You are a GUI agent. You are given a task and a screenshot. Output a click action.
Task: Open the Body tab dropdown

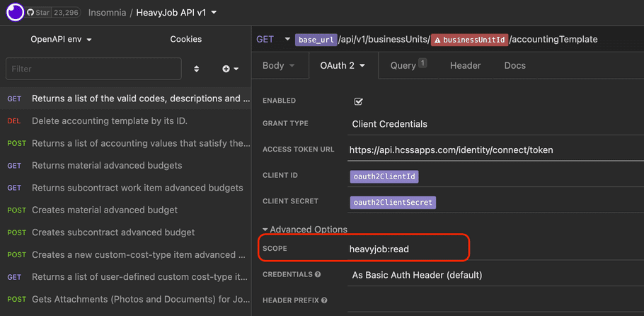[x=280, y=65]
